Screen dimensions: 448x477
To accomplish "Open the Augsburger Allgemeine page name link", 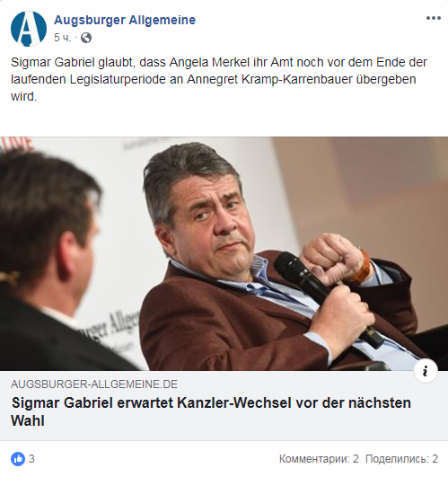I will coord(125,20).
